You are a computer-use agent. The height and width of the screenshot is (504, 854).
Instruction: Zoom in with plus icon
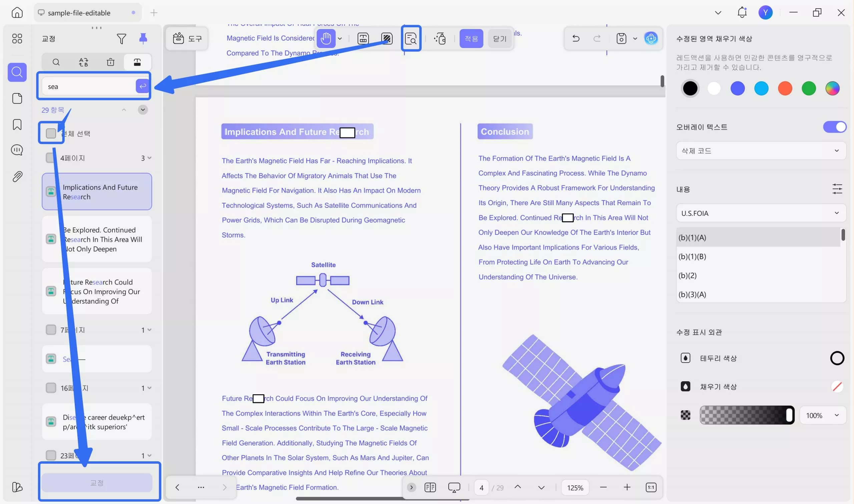click(x=627, y=487)
